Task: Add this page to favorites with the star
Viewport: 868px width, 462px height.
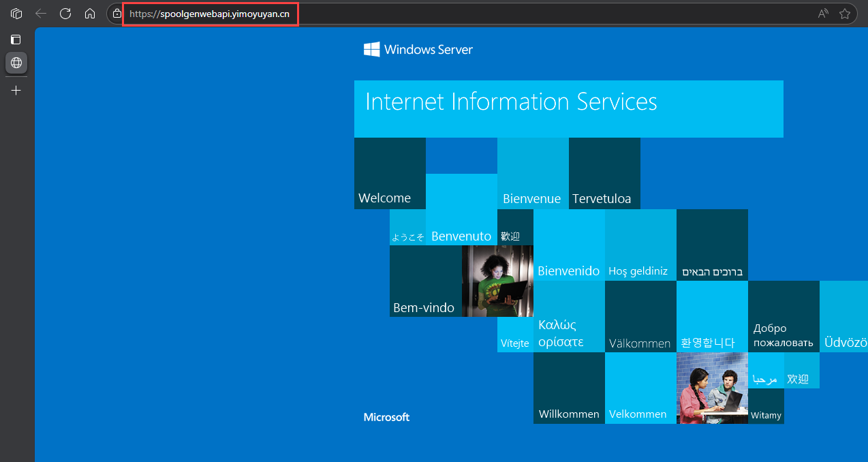Action: pyautogui.click(x=845, y=14)
